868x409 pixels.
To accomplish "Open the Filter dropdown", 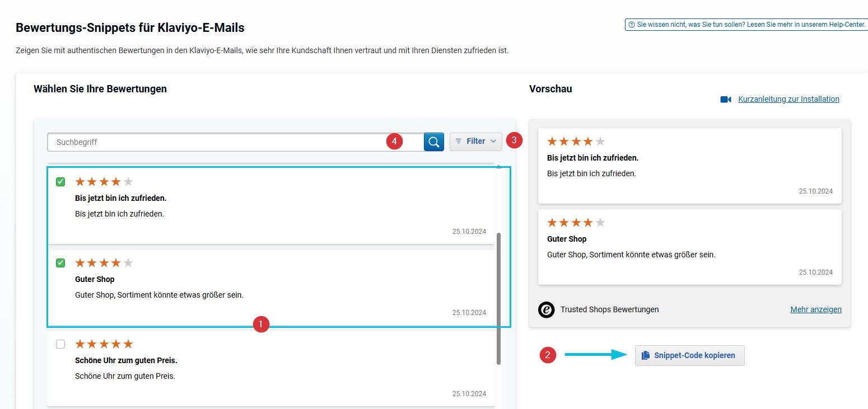I will click(475, 142).
